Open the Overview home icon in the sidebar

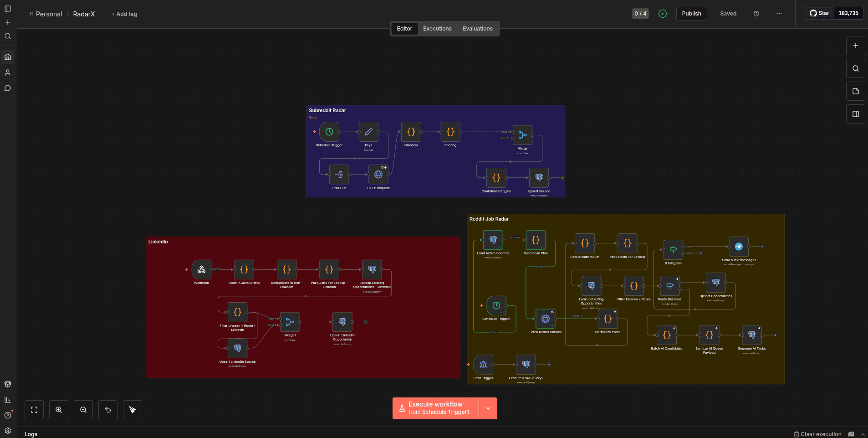click(7, 57)
